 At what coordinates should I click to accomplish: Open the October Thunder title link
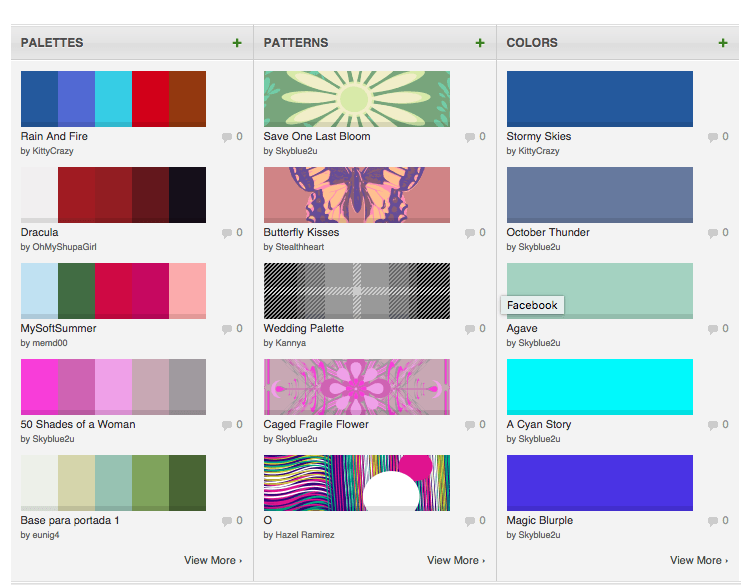click(548, 232)
